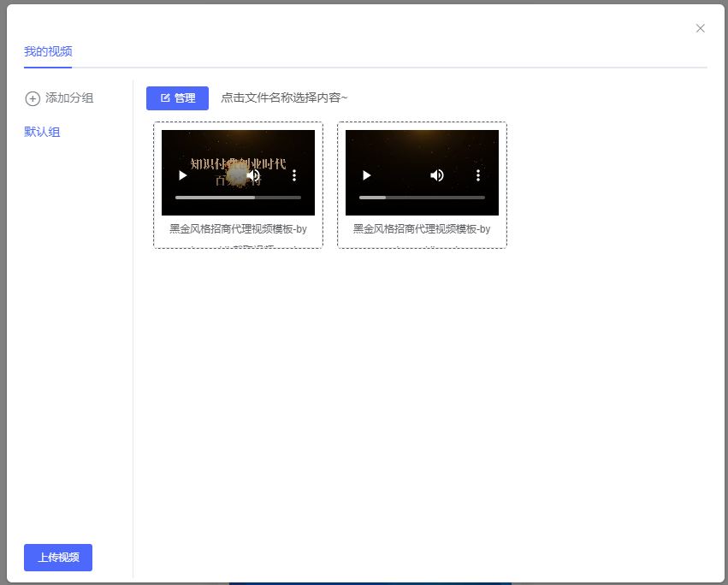
Task: Click the pencil edit icon in 管理
Action: point(165,98)
